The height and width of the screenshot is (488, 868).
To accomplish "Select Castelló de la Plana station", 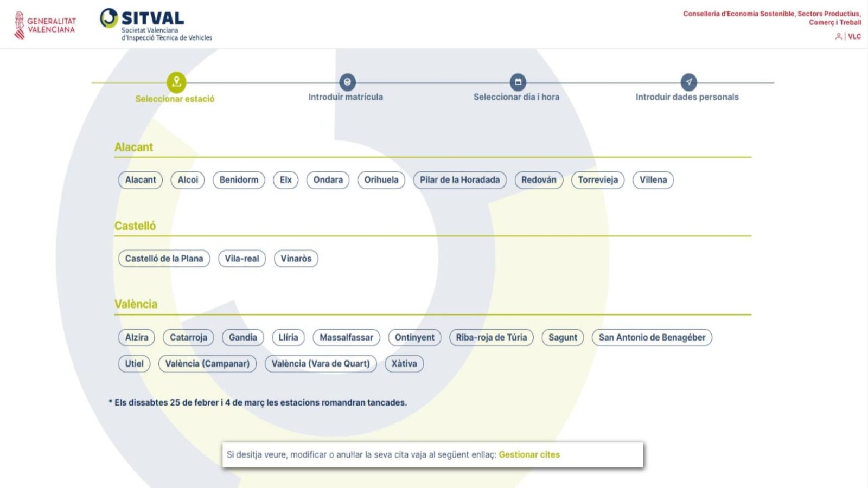I will coord(164,259).
